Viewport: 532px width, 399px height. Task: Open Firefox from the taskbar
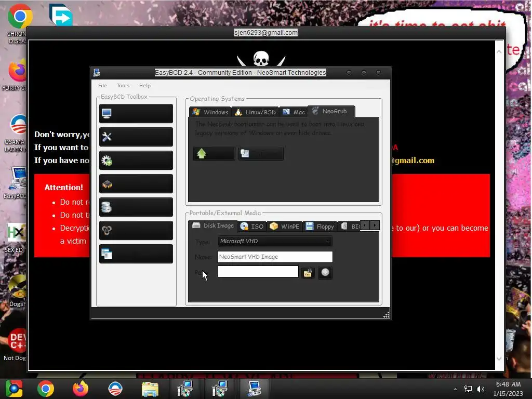(x=81, y=389)
